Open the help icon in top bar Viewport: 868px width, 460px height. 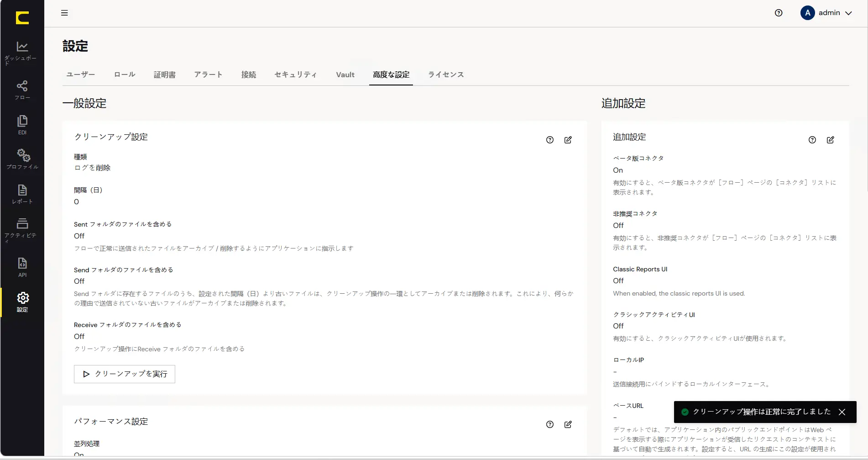pyautogui.click(x=779, y=13)
